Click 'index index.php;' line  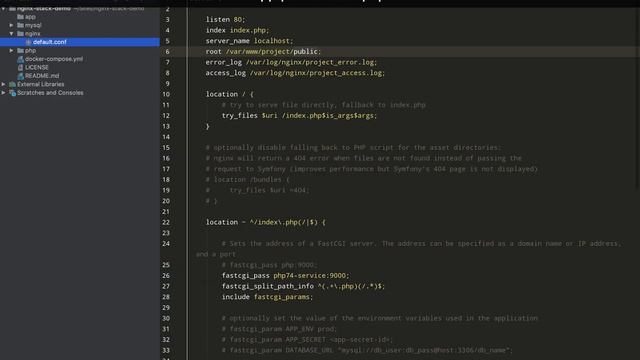(237, 30)
